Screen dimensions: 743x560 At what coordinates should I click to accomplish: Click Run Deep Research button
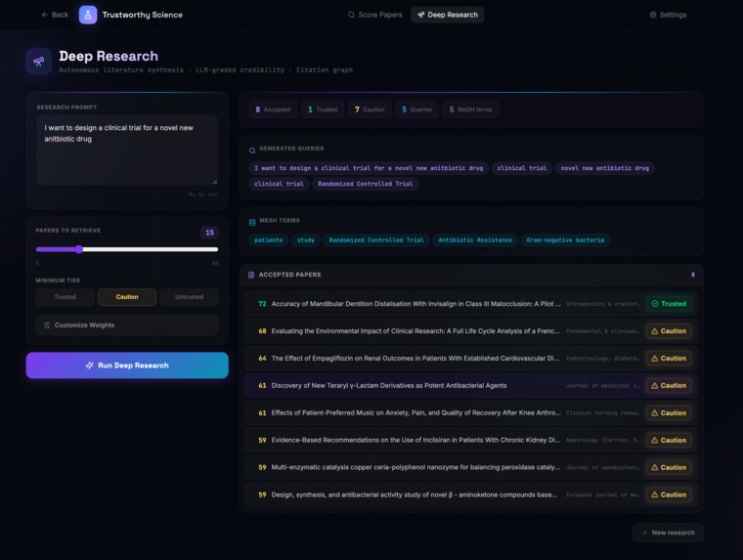(x=127, y=366)
